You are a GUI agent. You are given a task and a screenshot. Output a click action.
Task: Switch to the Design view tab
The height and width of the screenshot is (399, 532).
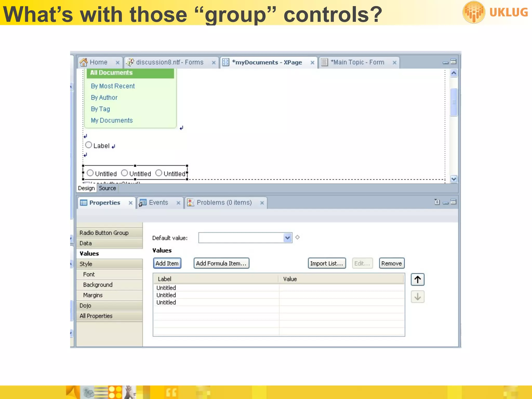(x=86, y=188)
